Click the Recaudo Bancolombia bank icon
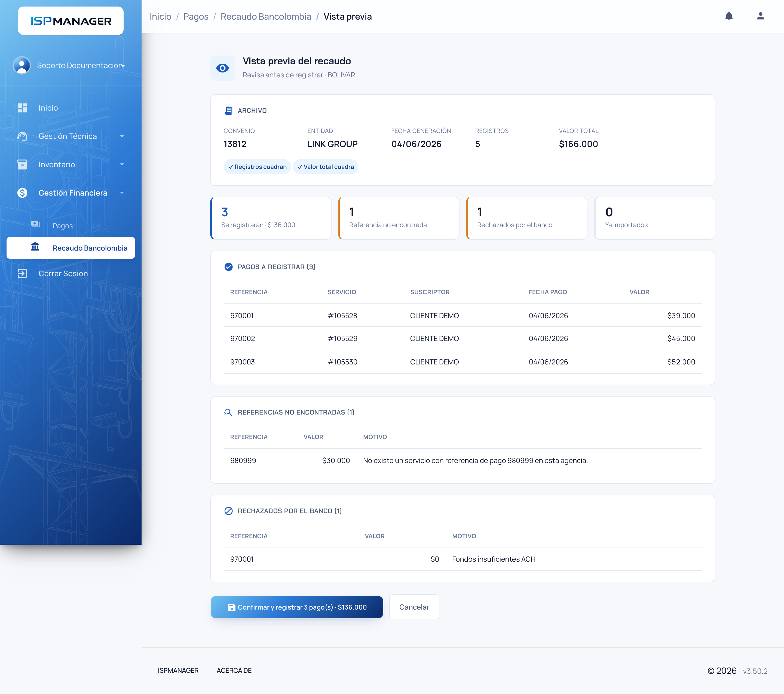The width and height of the screenshot is (784, 694). tap(35, 247)
